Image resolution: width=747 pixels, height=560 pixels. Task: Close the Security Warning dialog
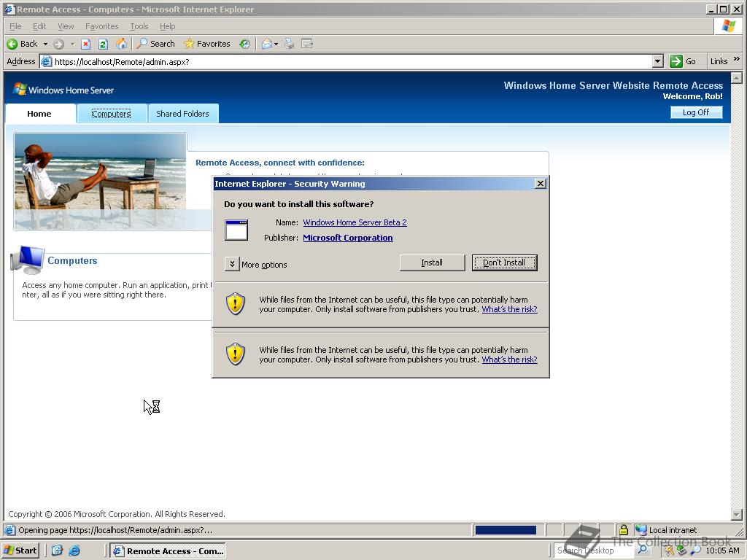pos(541,184)
